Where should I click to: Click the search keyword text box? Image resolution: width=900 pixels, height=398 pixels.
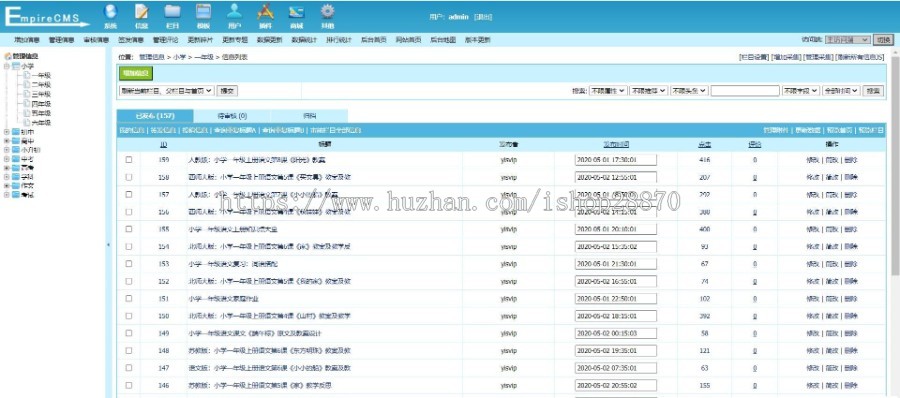pos(745,91)
